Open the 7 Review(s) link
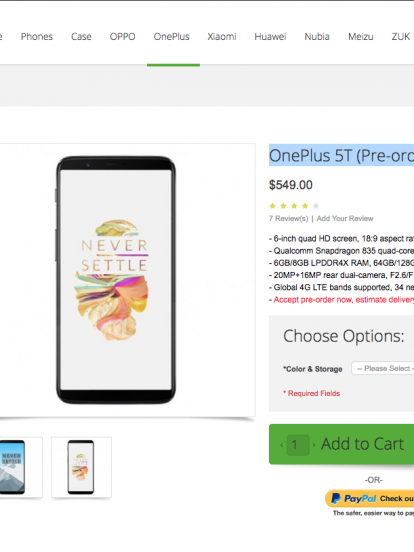This screenshot has width=414, height=552. pos(288,219)
